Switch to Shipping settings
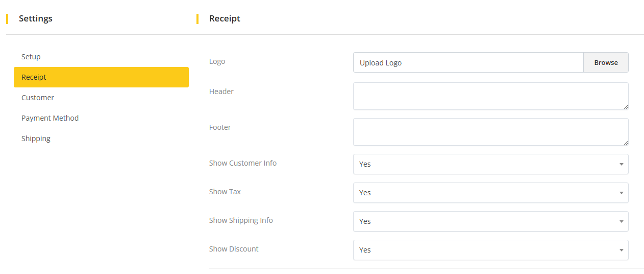 click(x=36, y=139)
